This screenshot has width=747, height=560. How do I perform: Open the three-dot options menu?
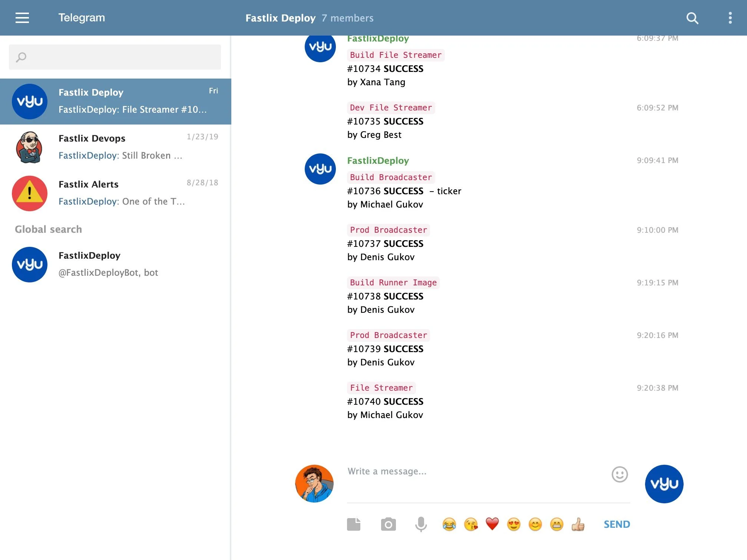click(730, 18)
